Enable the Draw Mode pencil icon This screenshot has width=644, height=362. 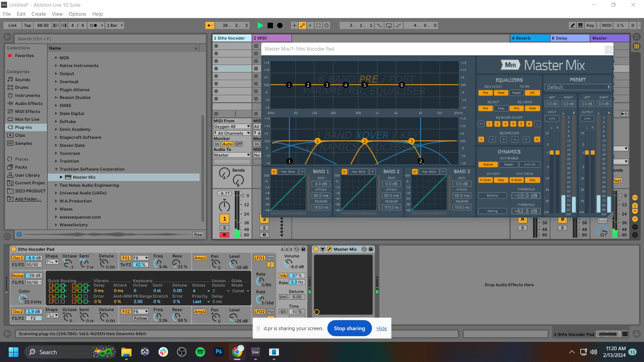(x=573, y=25)
